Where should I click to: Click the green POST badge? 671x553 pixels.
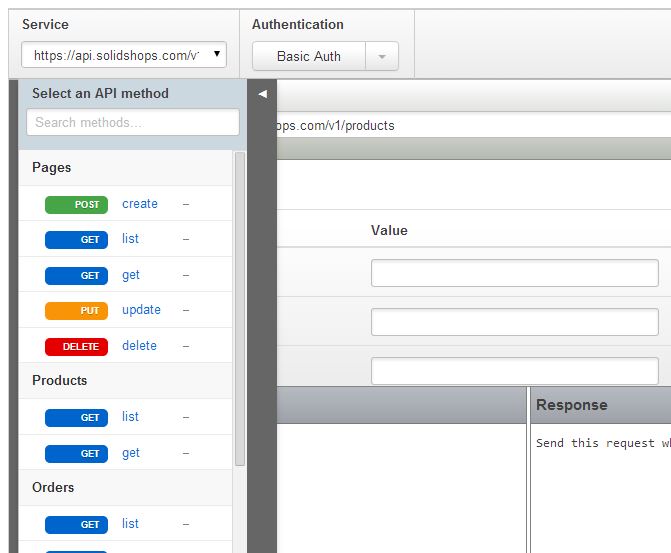click(x=76, y=205)
